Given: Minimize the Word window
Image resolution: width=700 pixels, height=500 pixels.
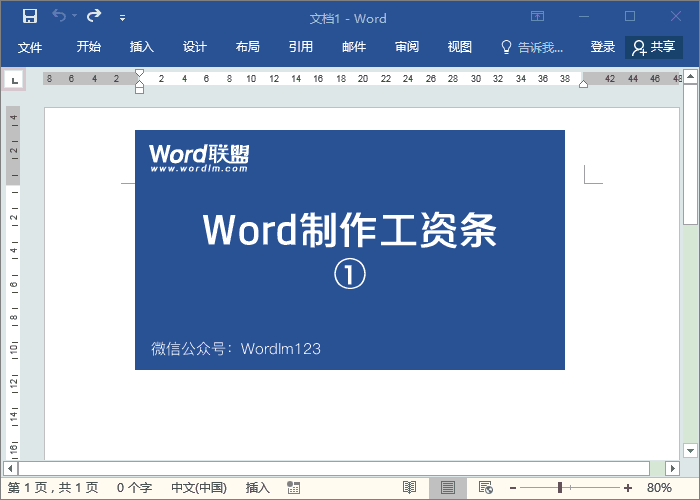Looking at the screenshot, I should 584,17.
